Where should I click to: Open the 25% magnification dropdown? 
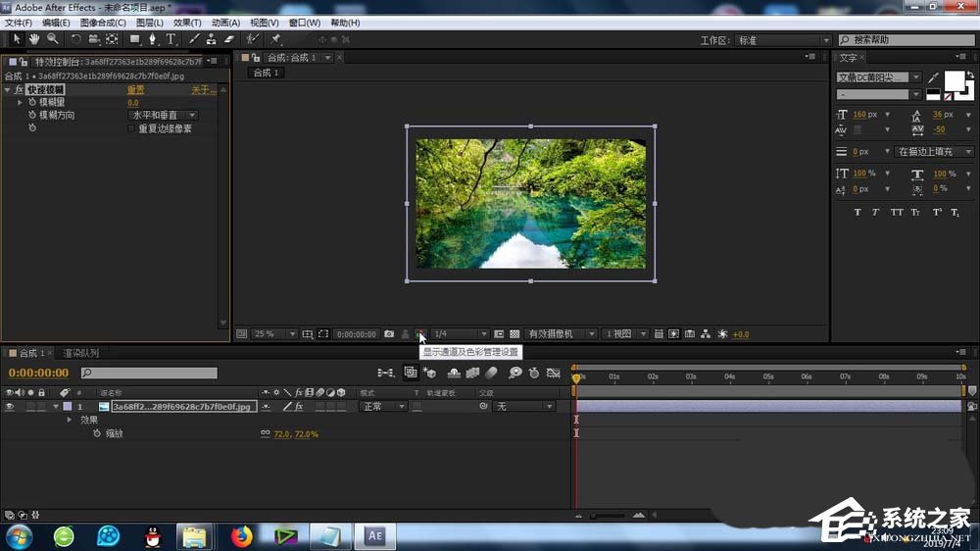(276, 334)
